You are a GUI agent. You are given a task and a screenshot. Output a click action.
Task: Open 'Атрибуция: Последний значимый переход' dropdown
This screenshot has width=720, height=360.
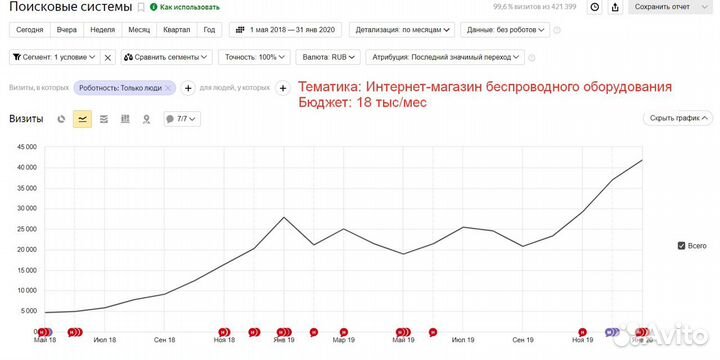click(444, 57)
